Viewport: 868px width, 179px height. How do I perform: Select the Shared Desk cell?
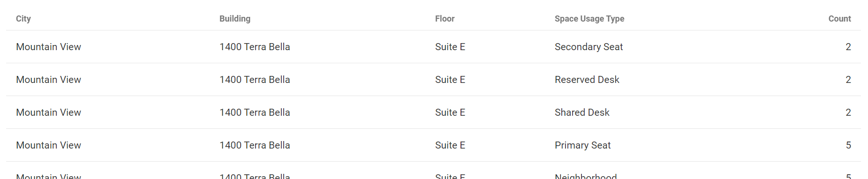(582, 112)
